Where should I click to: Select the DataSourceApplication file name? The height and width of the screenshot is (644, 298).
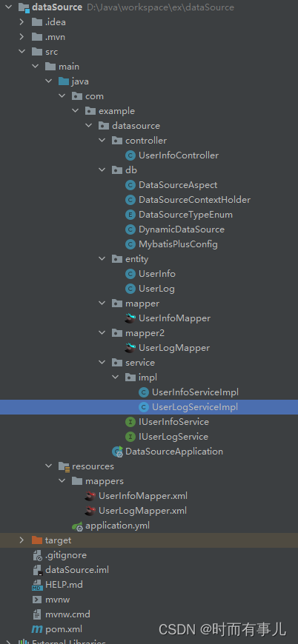click(174, 452)
